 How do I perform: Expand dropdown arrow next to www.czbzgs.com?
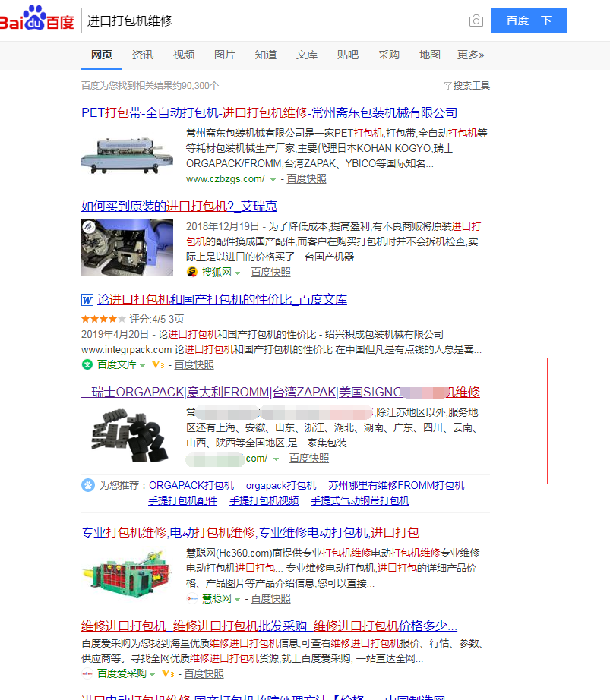273,179
